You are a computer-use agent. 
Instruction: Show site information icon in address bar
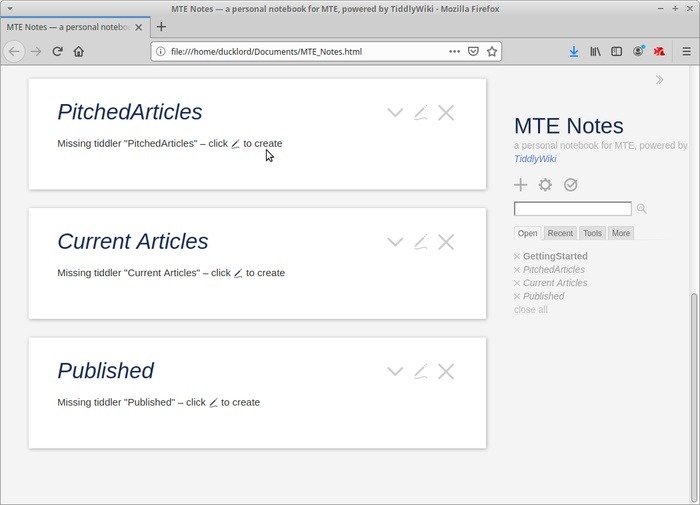(x=160, y=52)
